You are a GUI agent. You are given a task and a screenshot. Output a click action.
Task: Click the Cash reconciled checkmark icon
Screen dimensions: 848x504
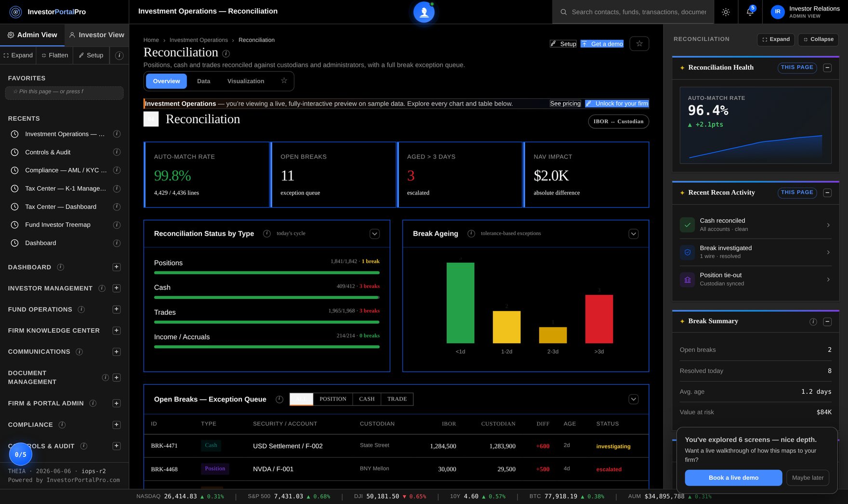point(688,225)
